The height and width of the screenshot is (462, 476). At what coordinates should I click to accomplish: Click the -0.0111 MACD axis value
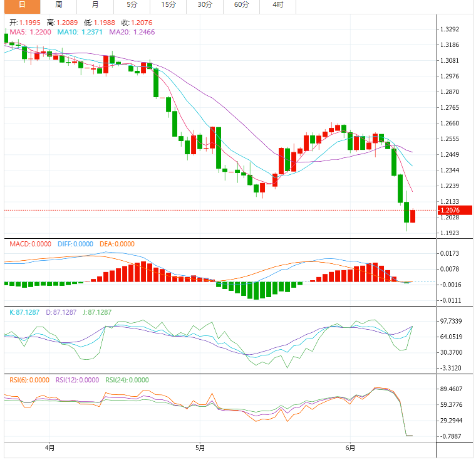point(450,300)
